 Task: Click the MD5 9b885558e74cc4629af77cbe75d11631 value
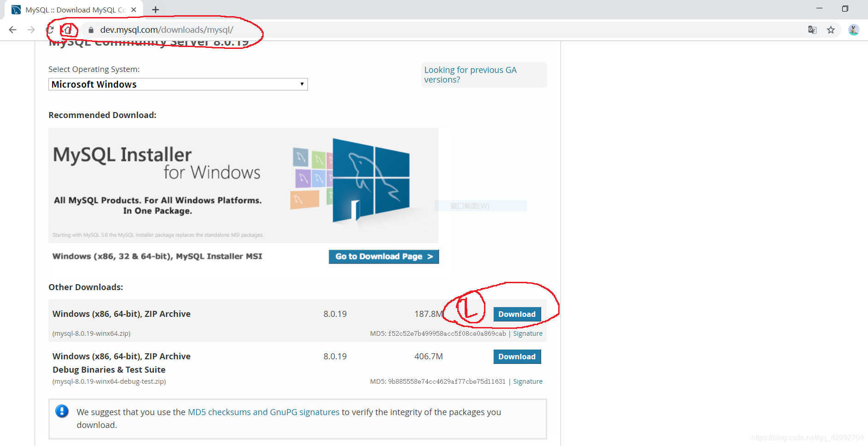[447, 381]
